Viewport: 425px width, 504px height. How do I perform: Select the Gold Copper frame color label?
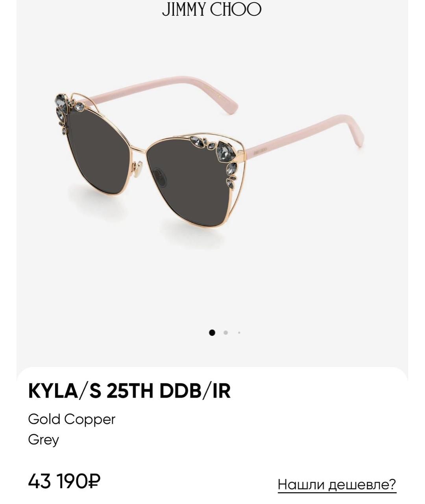(x=72, y=419)
